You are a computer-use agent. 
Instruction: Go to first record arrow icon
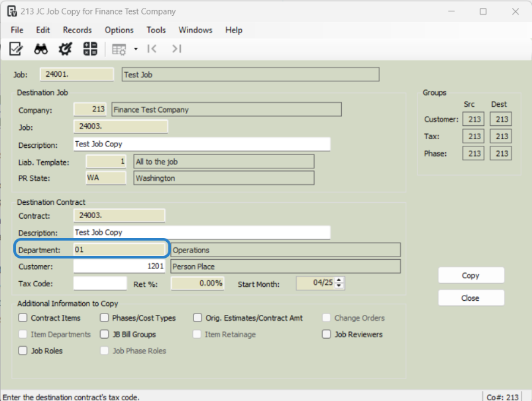152,49
